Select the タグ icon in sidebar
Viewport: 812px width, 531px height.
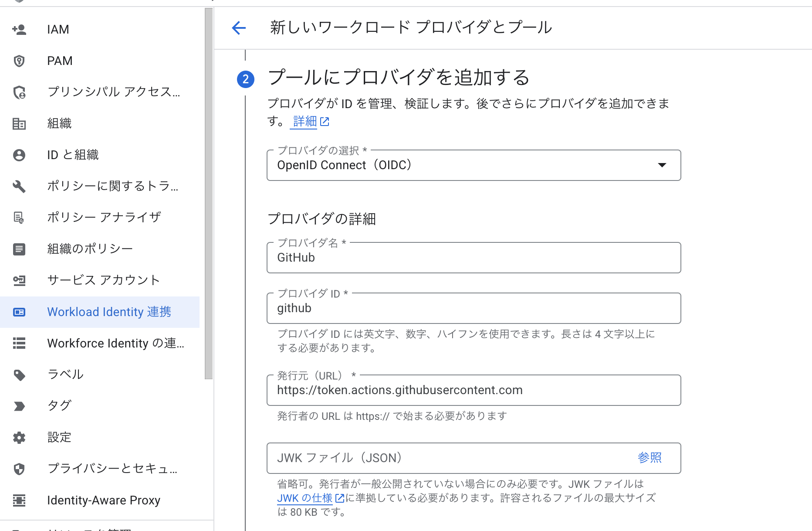19,406
